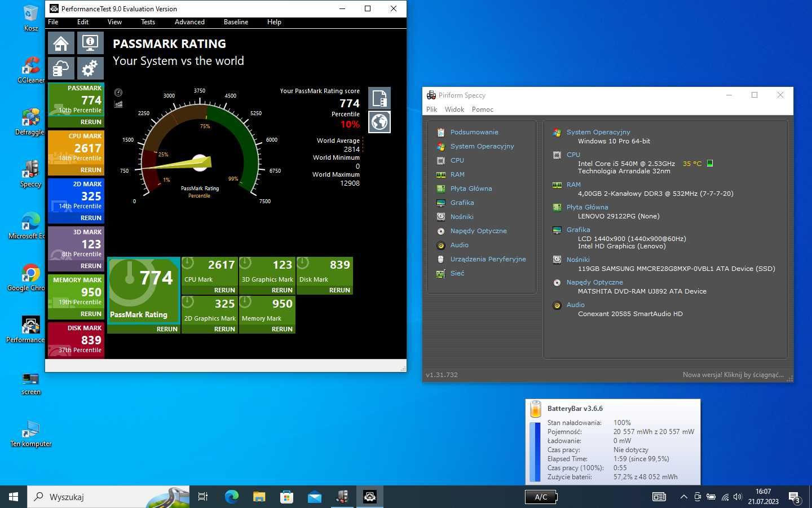Image resolution: width=812 pixels, height=508 pixels.
Task: Rerun 2D Mark in sidebar tile
Action: click(91, 218)
